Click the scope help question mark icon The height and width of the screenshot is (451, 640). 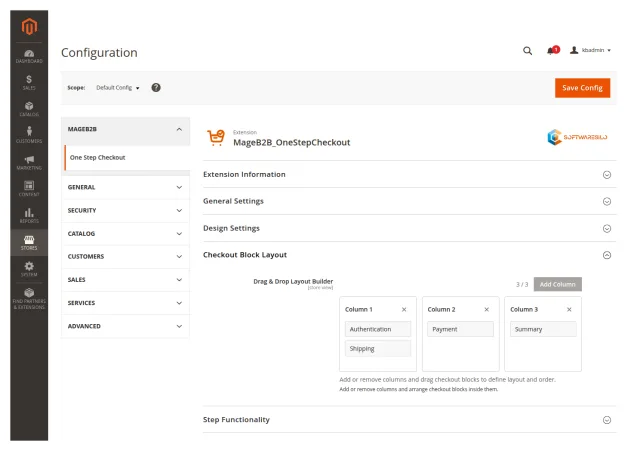pos(156,87)
